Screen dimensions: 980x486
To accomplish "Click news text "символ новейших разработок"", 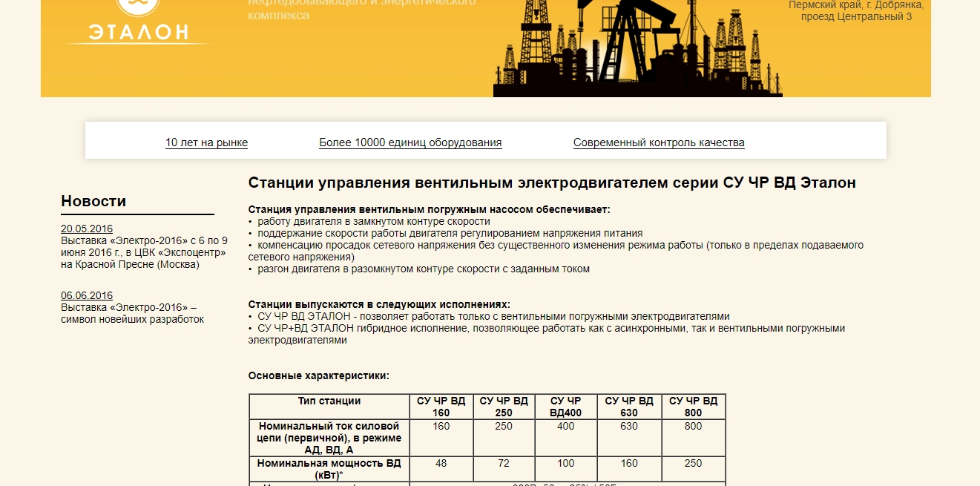I will (x=132, y=319).
